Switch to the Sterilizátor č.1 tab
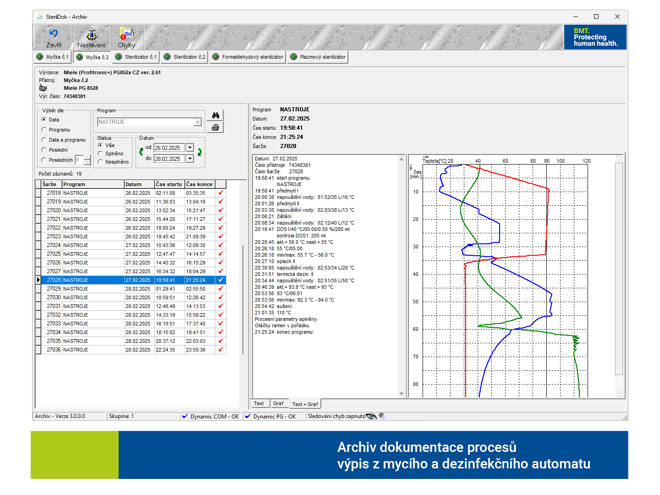 137,57
